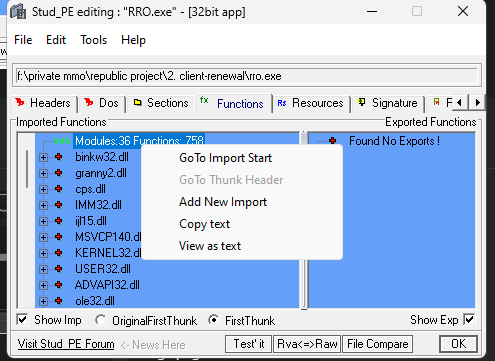
Task: Choose Add New Import from context menu
Action: coord(242,202)
